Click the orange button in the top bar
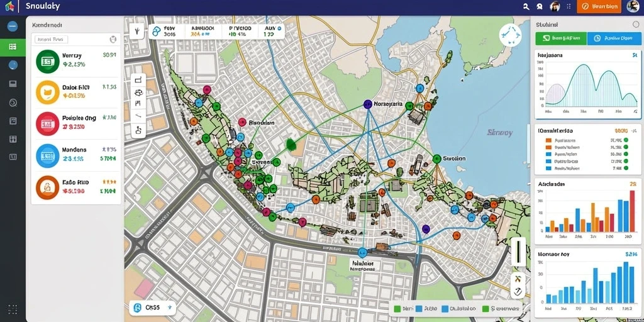 pos(599,6)
